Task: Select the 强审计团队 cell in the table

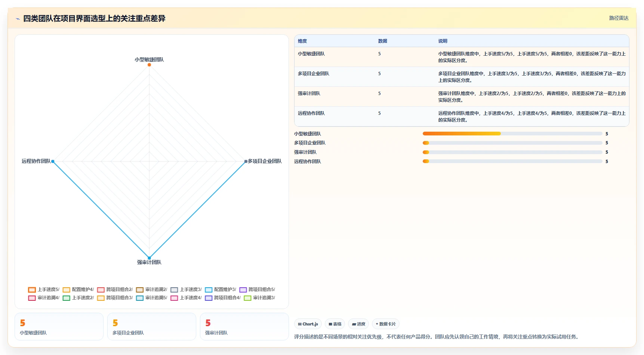Action: [x=309, y=94]
